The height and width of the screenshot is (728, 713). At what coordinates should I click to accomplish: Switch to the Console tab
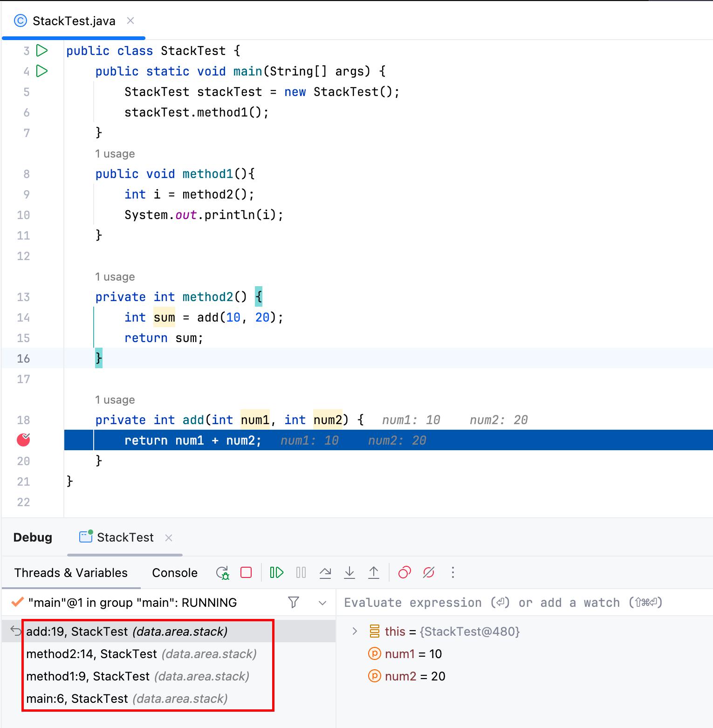point(175,573)
